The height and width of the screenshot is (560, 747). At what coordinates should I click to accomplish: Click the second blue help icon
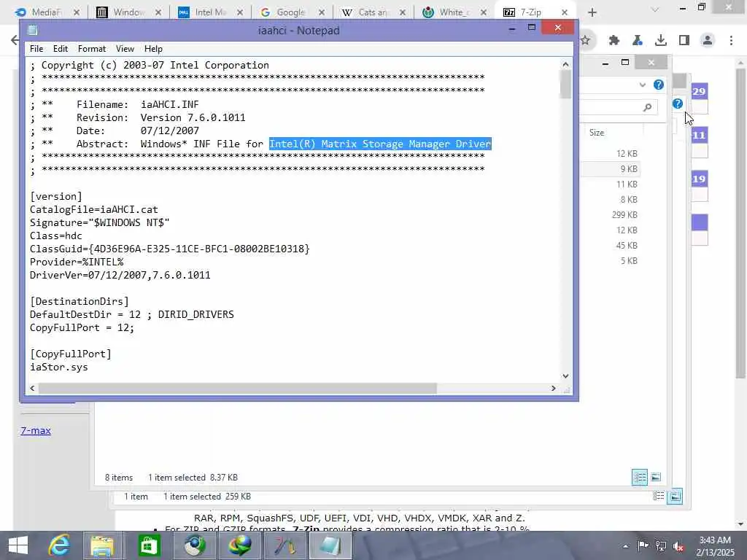point(678,104)
